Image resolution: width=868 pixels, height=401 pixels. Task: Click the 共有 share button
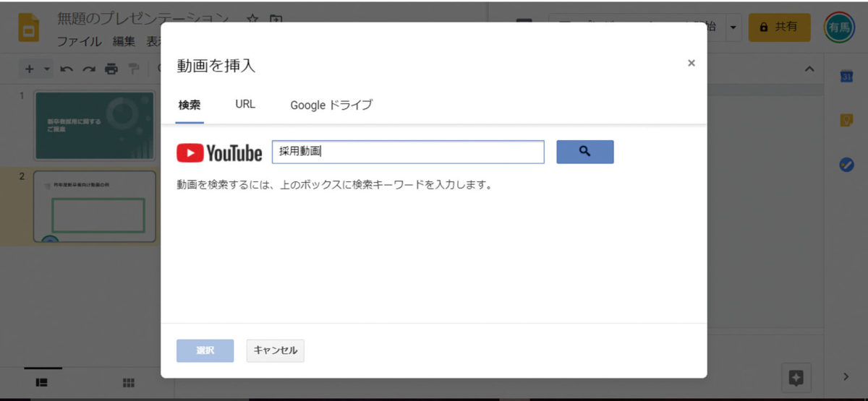(x=779, y=27)
